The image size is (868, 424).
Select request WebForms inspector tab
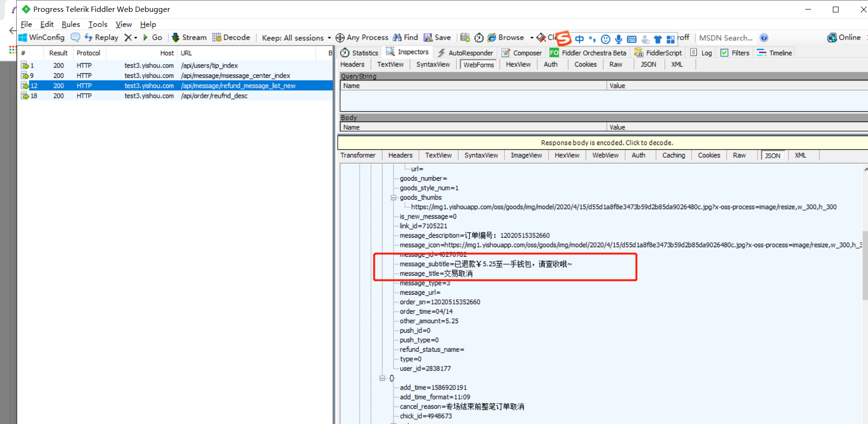click(x=478, y=65)
